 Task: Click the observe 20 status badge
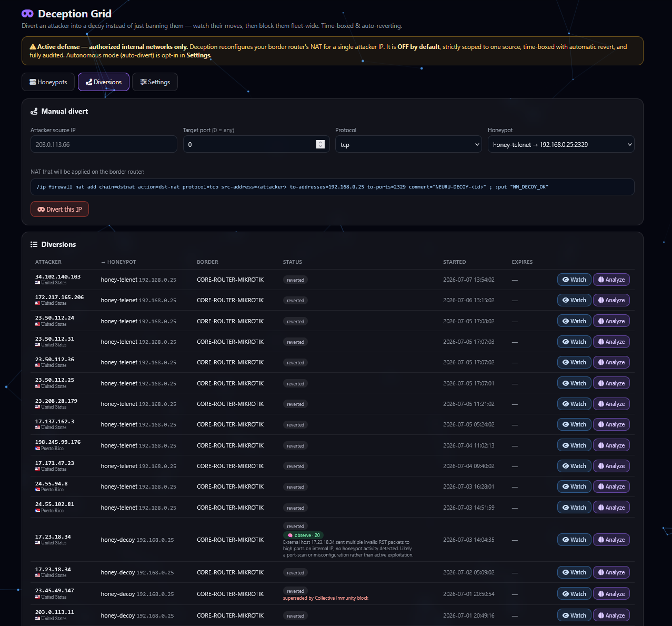pyautogui.click(x=304, y=535)
